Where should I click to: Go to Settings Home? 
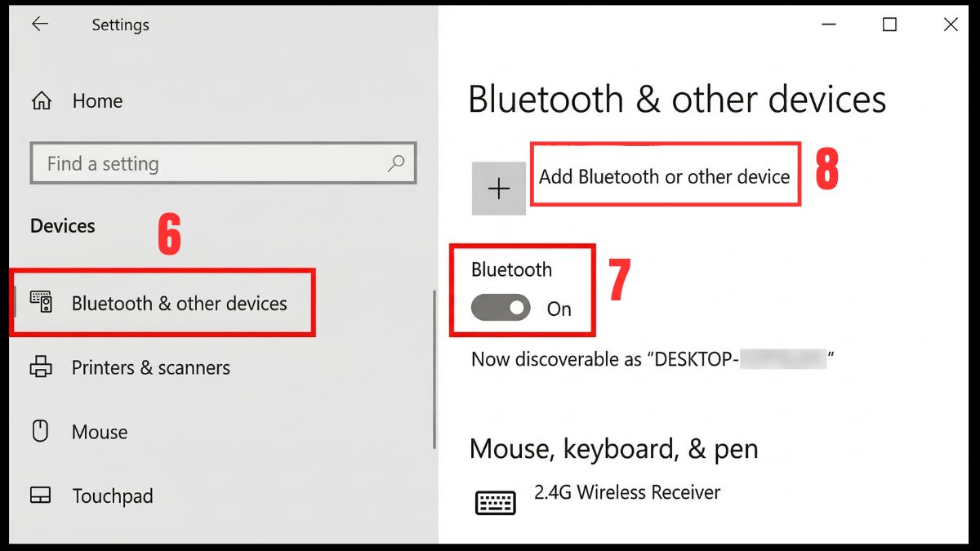97,101
